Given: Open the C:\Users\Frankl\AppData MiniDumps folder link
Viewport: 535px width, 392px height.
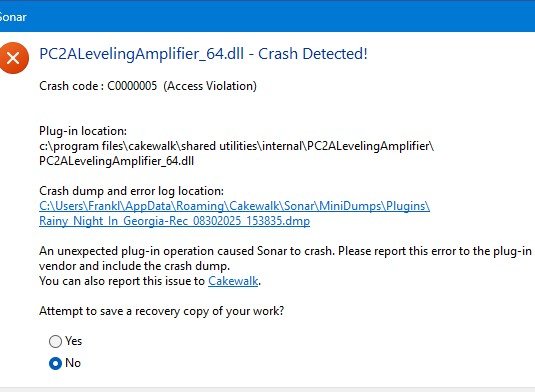Looking at the screenshot, I should pos(234,206).
